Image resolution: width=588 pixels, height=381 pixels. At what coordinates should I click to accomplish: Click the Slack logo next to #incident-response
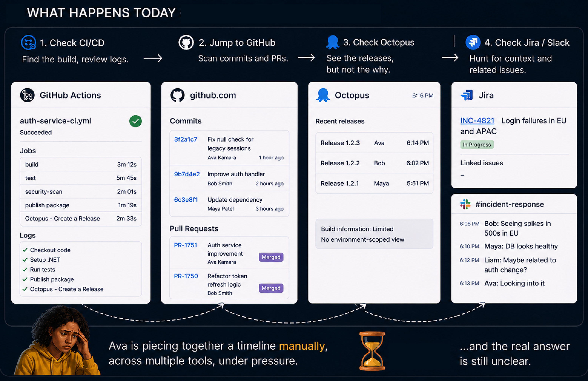tap(465, 204)
